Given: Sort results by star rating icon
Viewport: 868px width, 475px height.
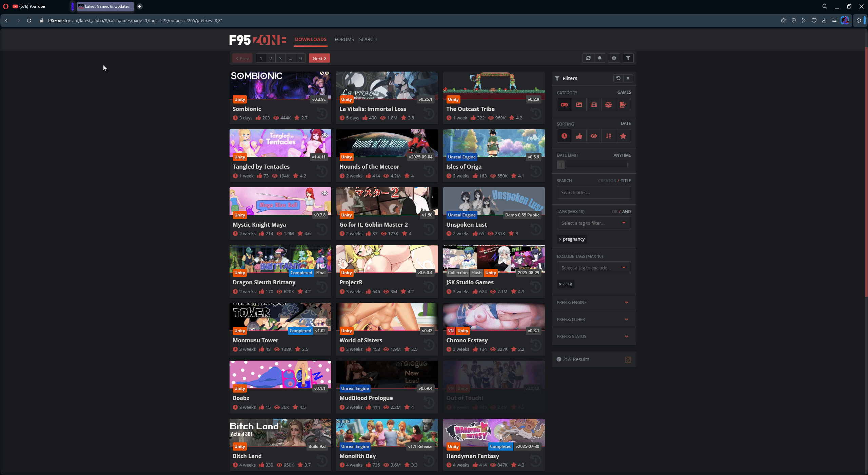Looking at the screenshot, I should point(623,136).
